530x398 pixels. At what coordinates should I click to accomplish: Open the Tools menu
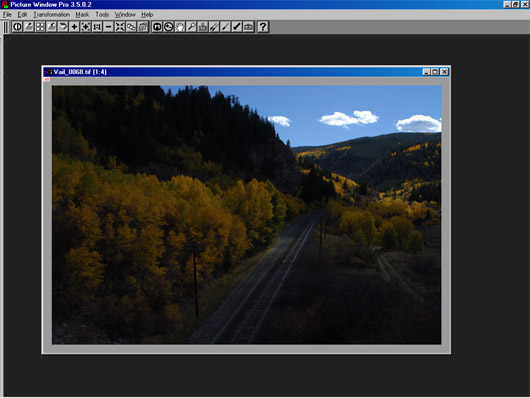pyautogui.click(x=102, y=15)
